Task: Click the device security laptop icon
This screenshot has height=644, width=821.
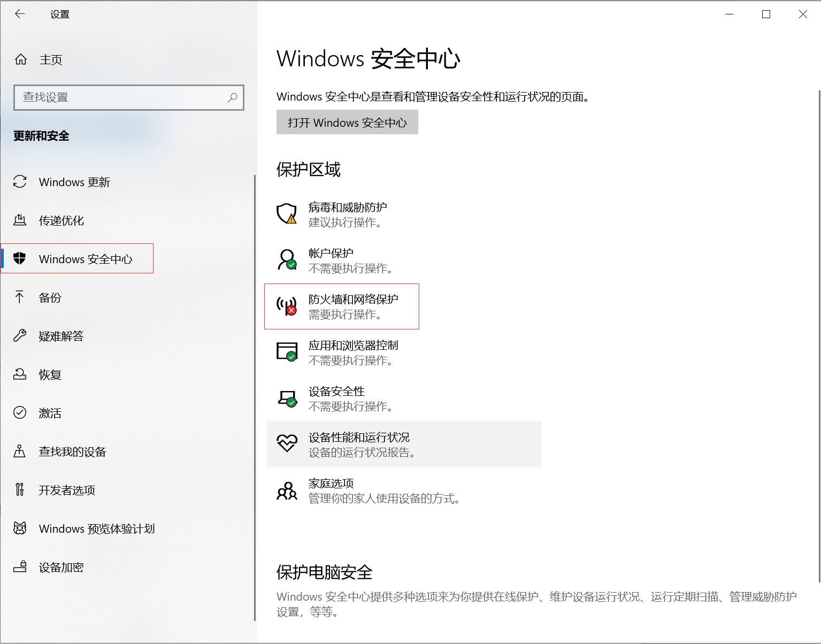Action: coord(287,398)
